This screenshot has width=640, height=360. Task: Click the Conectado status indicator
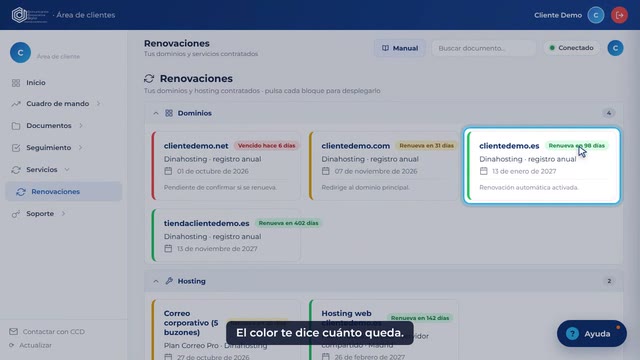571,48
